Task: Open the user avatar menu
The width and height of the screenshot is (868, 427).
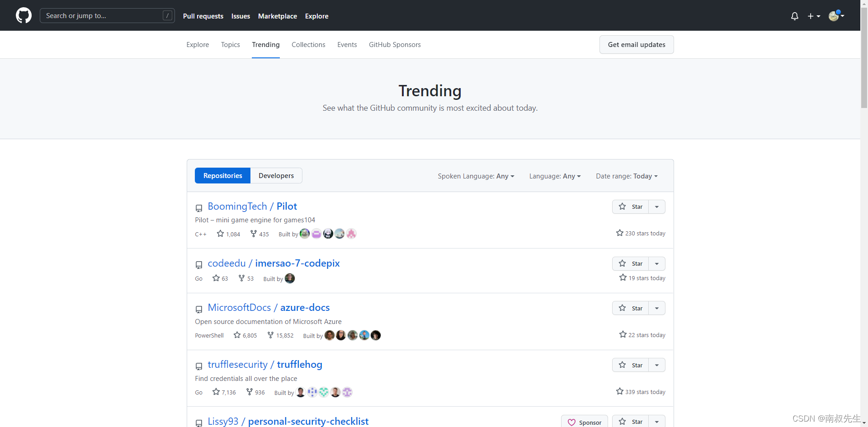Action: tap(836, 16)
